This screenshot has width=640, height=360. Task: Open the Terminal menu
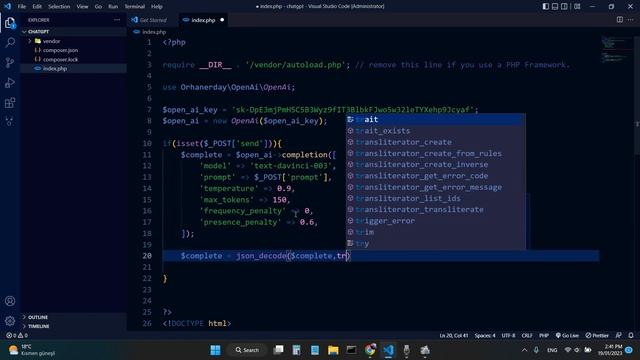(x=134, y=7)
